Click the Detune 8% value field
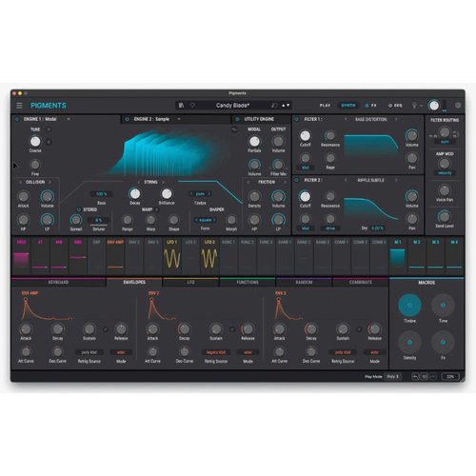The width and height of the screenshot is (476, 476). 99,220
